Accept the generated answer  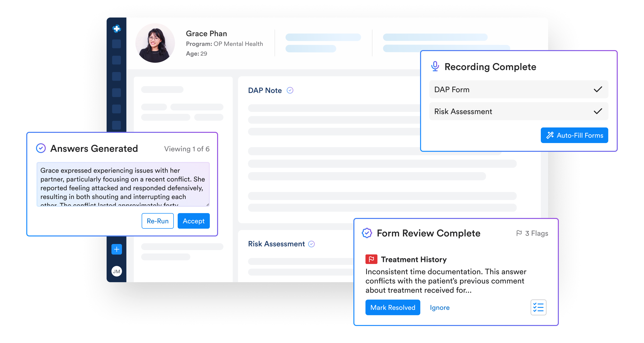193,221
